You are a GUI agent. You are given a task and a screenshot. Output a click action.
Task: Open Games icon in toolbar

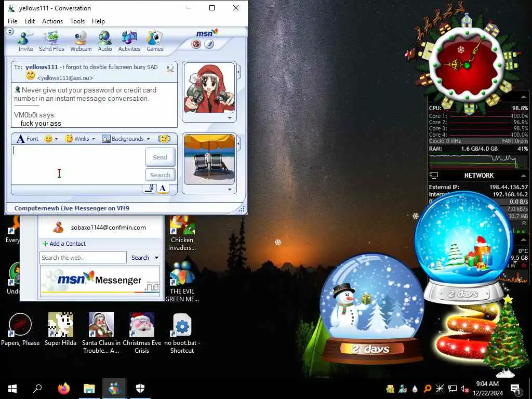[155, 42]
